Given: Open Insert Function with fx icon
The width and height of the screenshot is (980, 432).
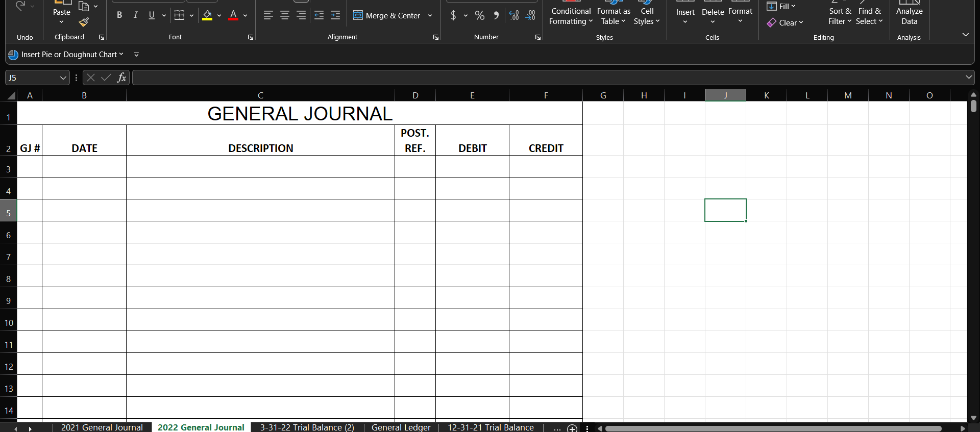Looking at the screenshot, I should coord(121,78).
